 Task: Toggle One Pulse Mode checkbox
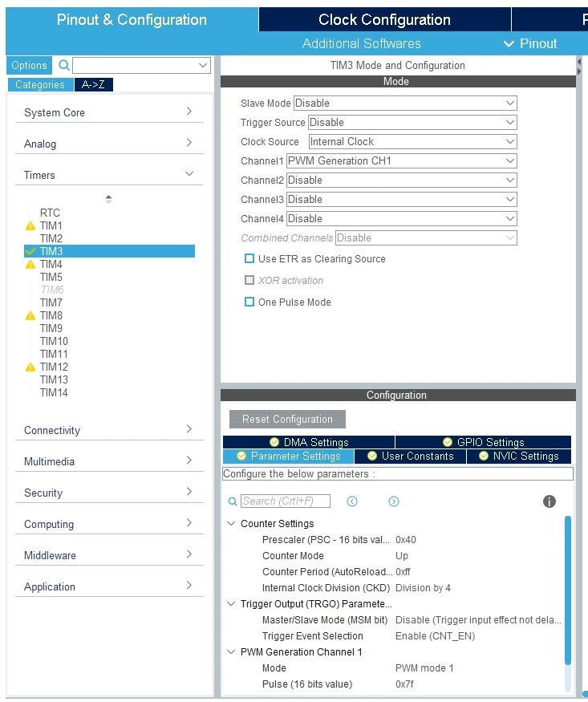click(x=249, y=302)
